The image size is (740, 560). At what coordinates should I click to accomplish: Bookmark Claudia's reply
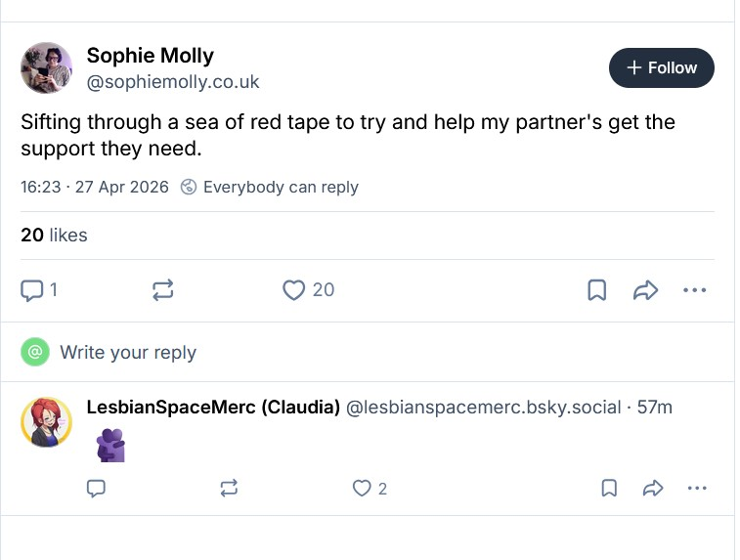click(x=608, y=488)
